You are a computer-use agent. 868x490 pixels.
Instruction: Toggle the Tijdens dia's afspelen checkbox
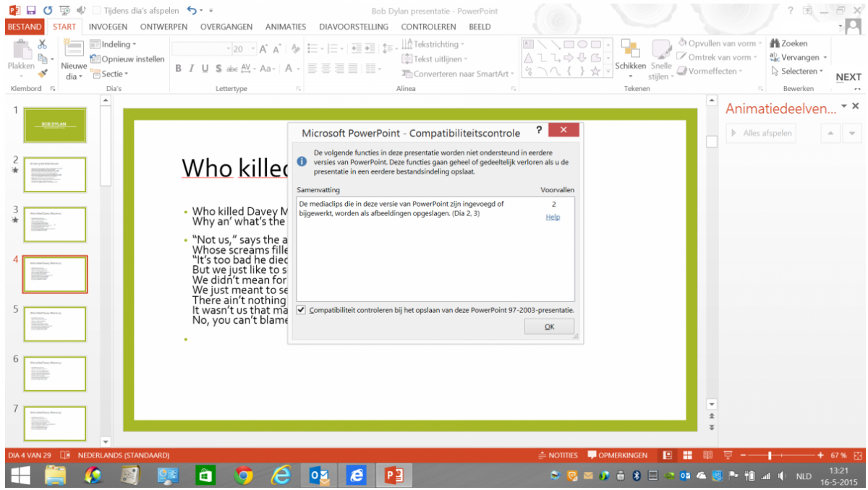tap(97, 11)
